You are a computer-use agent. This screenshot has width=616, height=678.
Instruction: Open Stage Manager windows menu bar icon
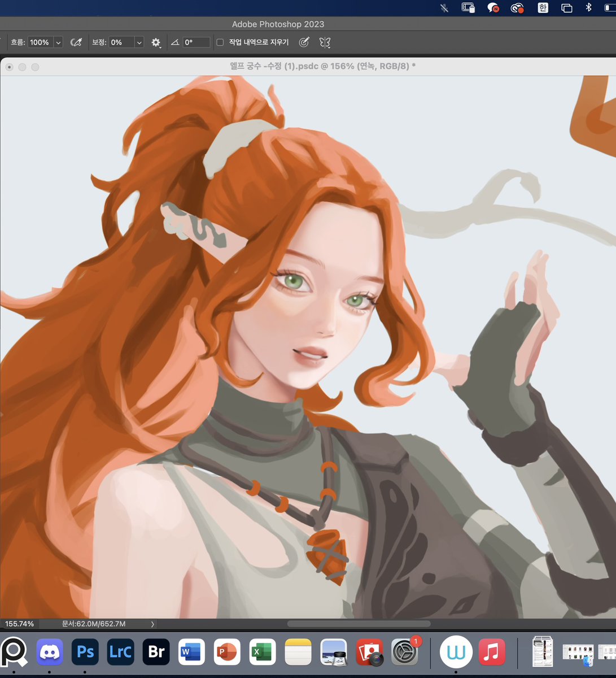(x=566, y=8)
